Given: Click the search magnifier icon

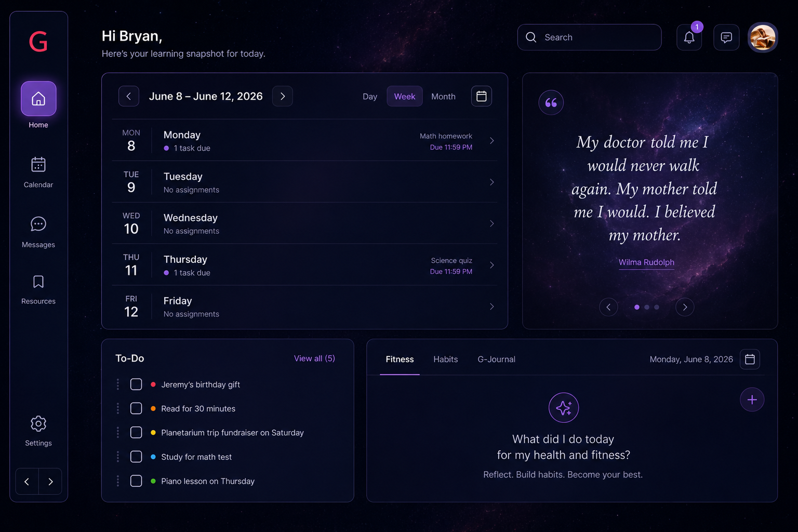Looking at the screenshot, I should click(531, 37).
